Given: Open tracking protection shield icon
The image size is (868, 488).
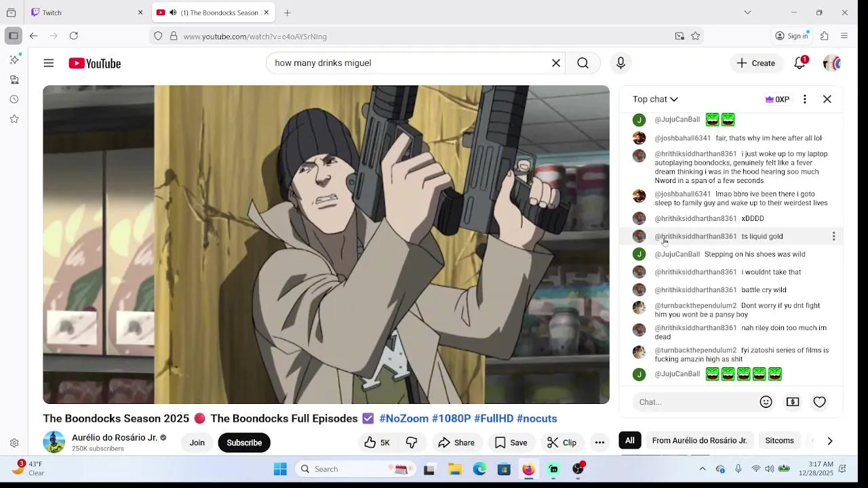Looking at the screenshot, I should [x=158, y=36].
